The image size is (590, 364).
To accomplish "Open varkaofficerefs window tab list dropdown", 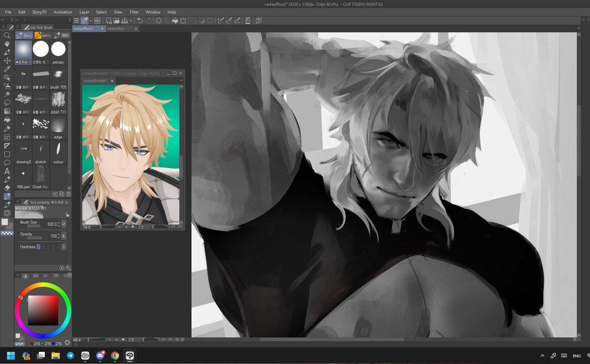I will coord(181,81).
